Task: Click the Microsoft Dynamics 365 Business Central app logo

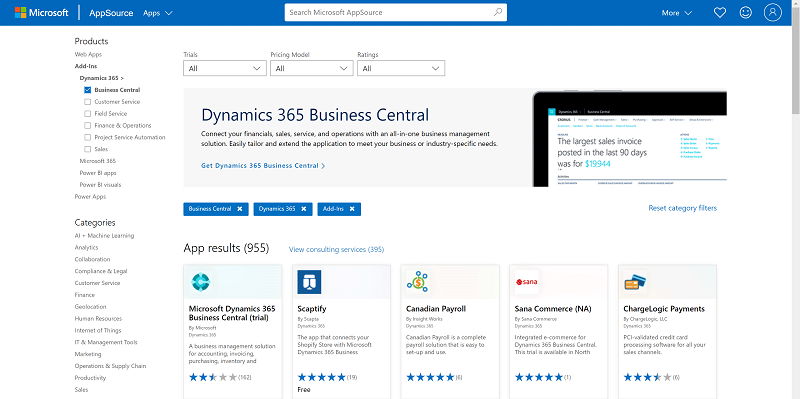Action: 201,282
